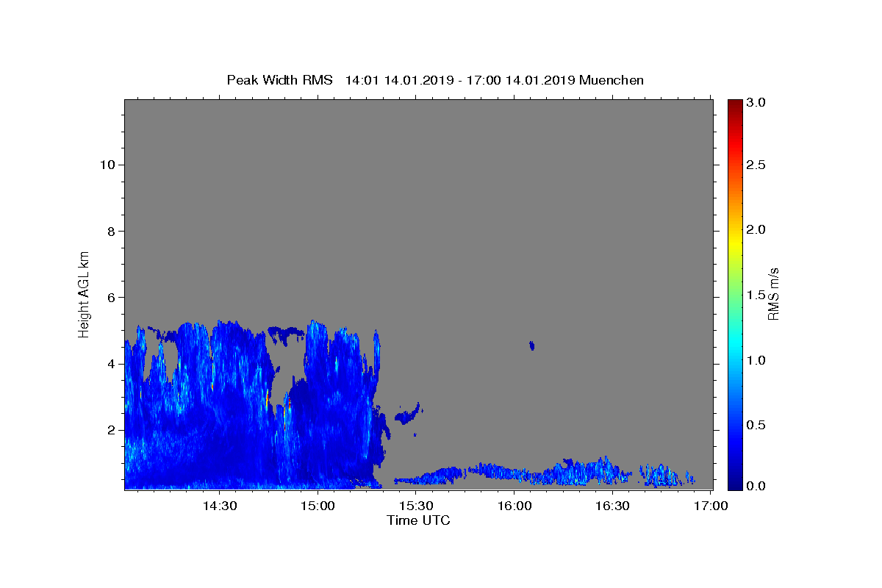
Task: Click the green middle of the colorbar
Action: (734, 294)
